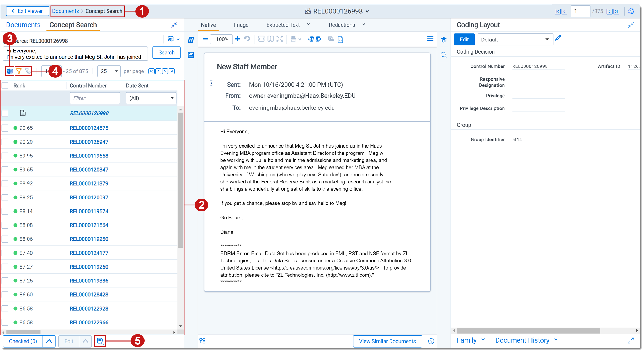Switch to the Documents tab
The width and height of the screenshot is (644, 352).
(x=23, y=25)
